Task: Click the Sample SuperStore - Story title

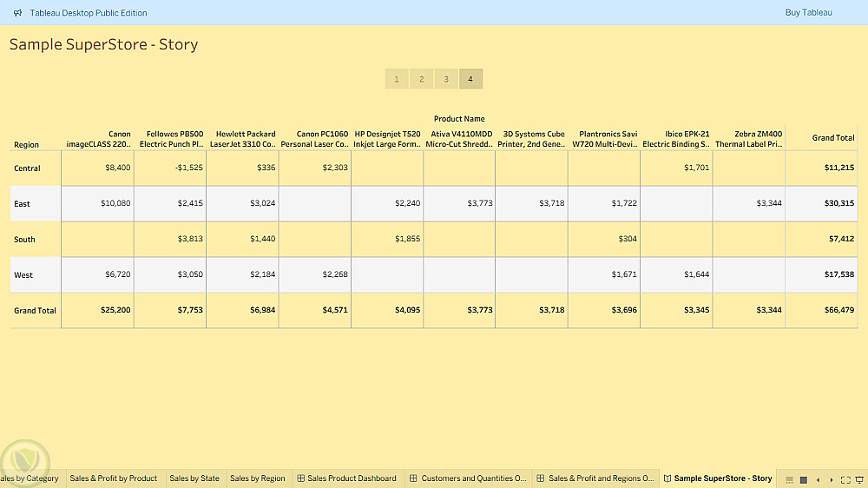Action: click(x=103, y=44)
